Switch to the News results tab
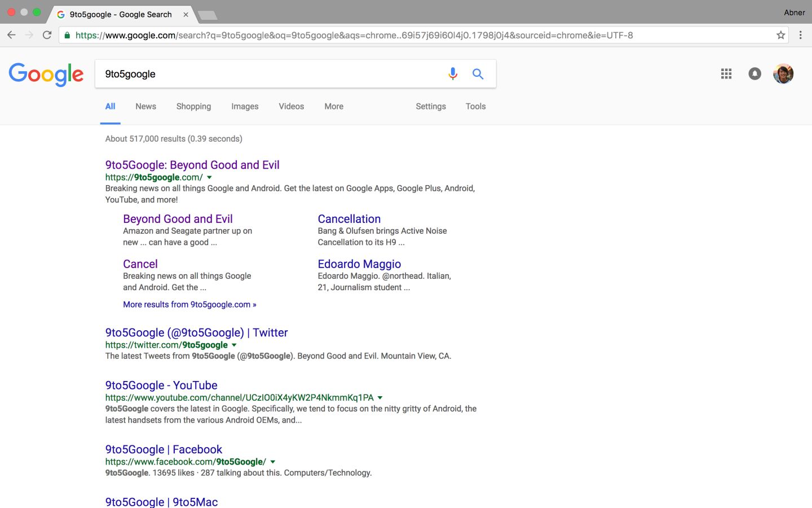Screen dimensions: 812x508 pyautogui.click(x=145, y=106)
